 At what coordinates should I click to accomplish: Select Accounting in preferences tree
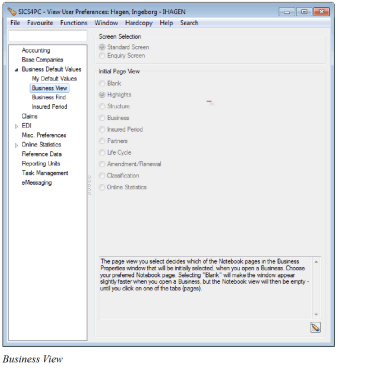36,50
